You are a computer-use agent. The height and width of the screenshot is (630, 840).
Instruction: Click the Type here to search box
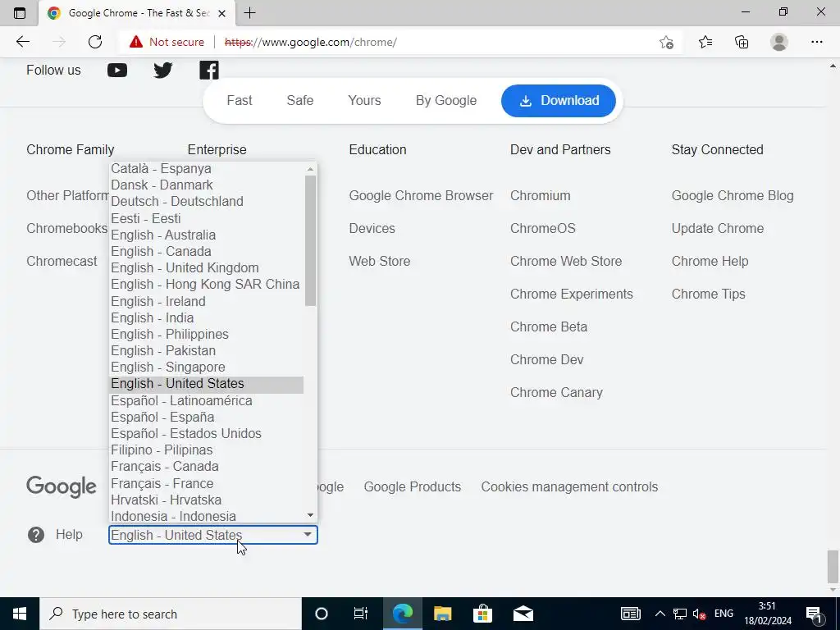[x=171, y=614]
